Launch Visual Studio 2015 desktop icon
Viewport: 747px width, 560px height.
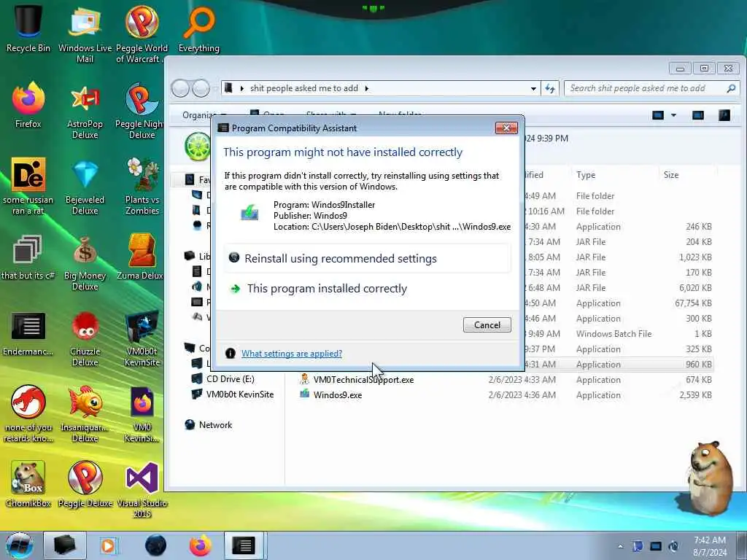[x=142, y=489]
